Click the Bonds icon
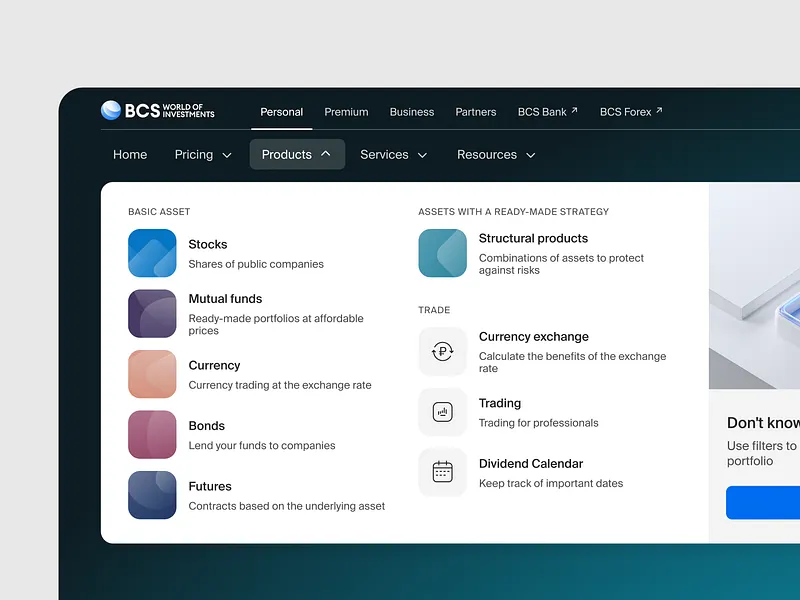The width and height of the screenshot is (800, 600). coord(152,435)
